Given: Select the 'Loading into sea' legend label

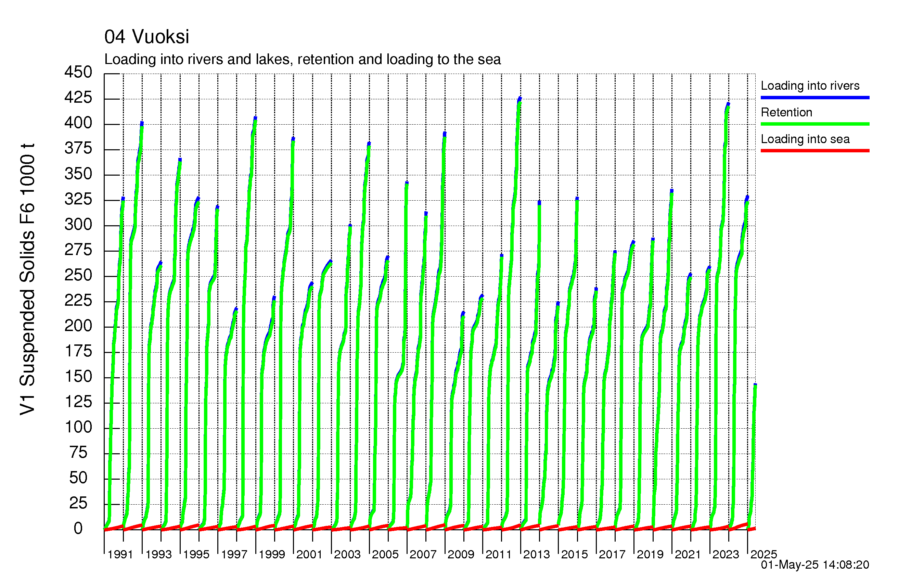Looking at the screenshot, I should (x=805, y=139).
